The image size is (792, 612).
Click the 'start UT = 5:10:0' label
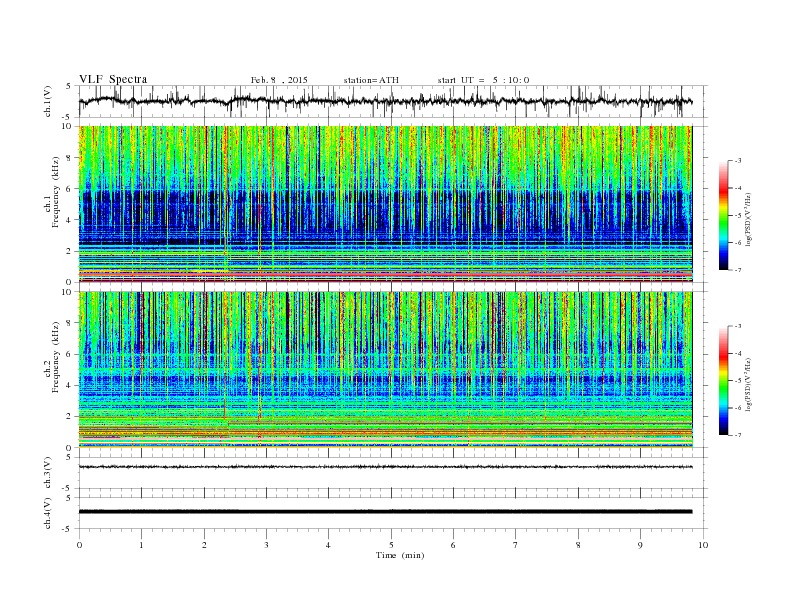483,80
